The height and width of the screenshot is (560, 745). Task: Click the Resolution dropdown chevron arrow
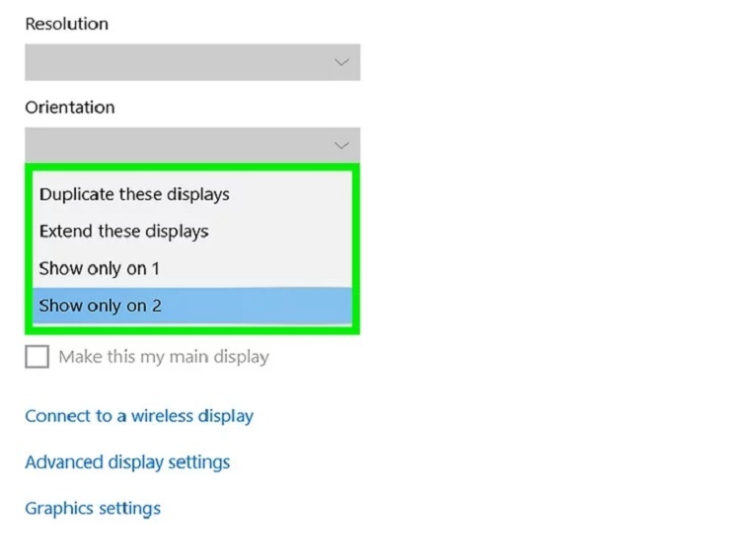[x=341, y=62]
